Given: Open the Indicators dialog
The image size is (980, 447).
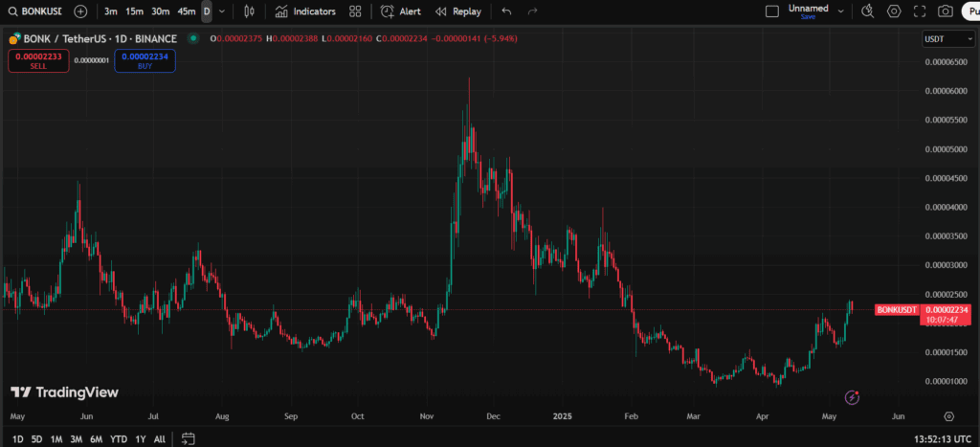Looking at the screenshot, I should click(305, 11).
